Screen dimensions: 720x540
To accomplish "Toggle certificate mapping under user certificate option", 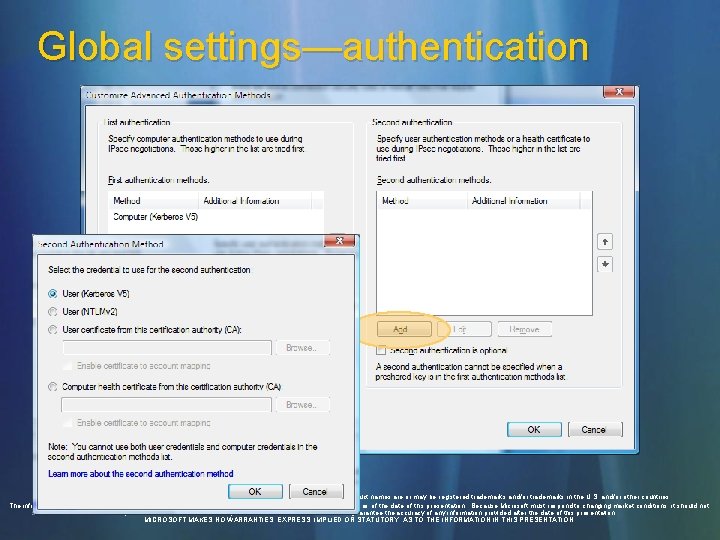I will coord(68,366).
